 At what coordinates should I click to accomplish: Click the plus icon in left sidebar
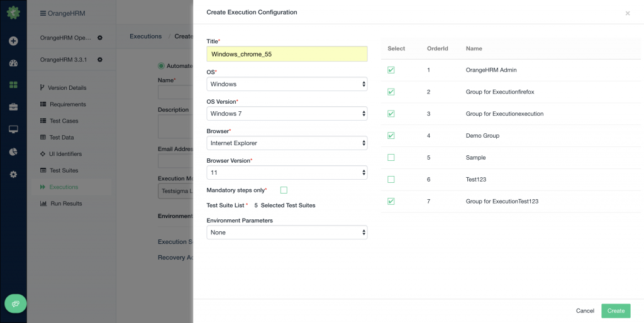(x=13, y=41)
